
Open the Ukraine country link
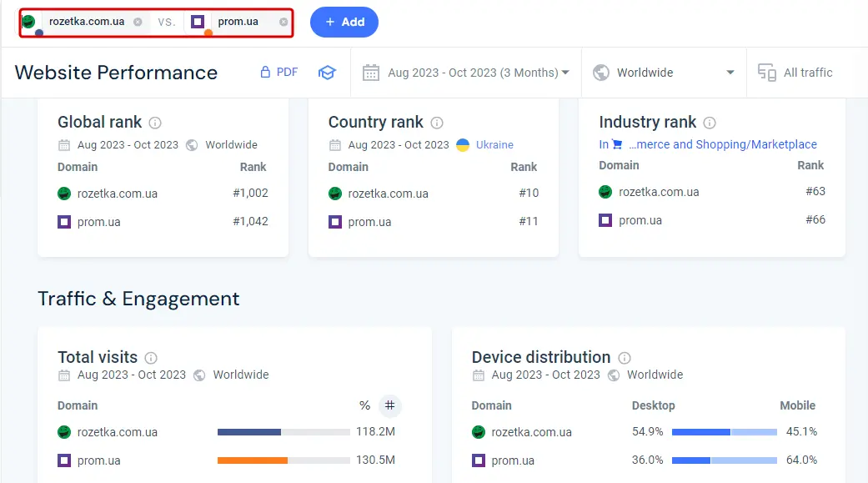pos(494,144)
